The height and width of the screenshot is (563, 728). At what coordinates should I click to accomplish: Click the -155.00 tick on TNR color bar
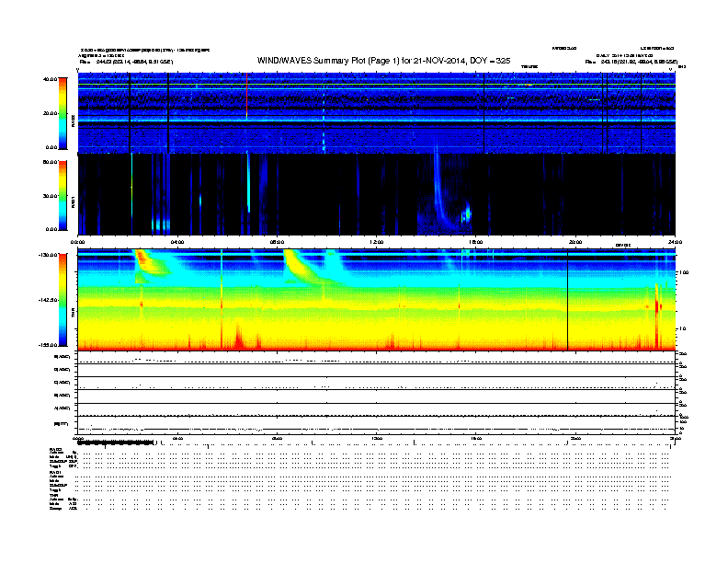coord(48,345)
